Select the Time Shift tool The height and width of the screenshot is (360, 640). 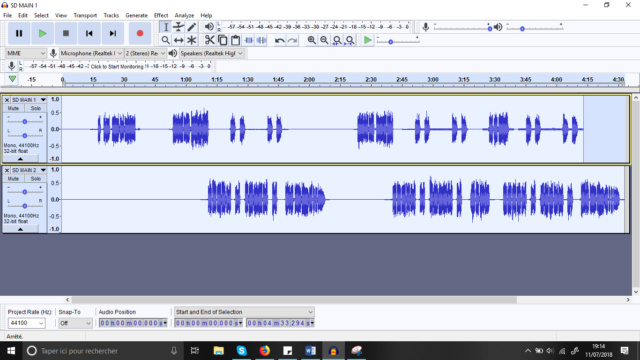coord(178,40)
